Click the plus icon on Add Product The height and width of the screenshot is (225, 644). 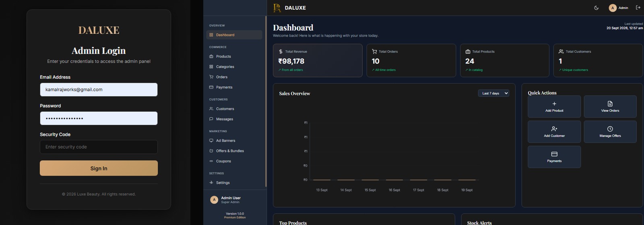[x=554, y=104]
